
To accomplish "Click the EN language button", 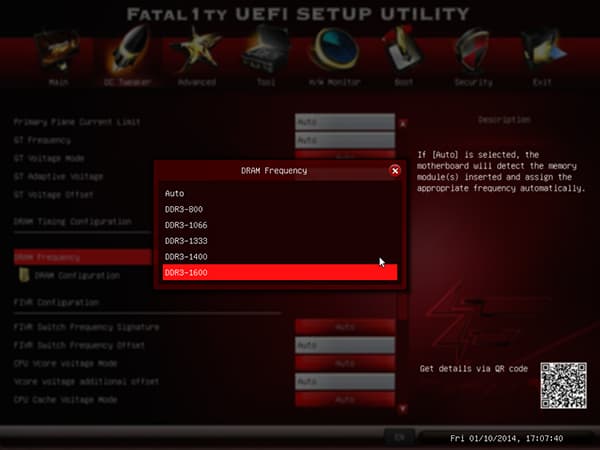I will pyautogui.click(x=399, y=437).
